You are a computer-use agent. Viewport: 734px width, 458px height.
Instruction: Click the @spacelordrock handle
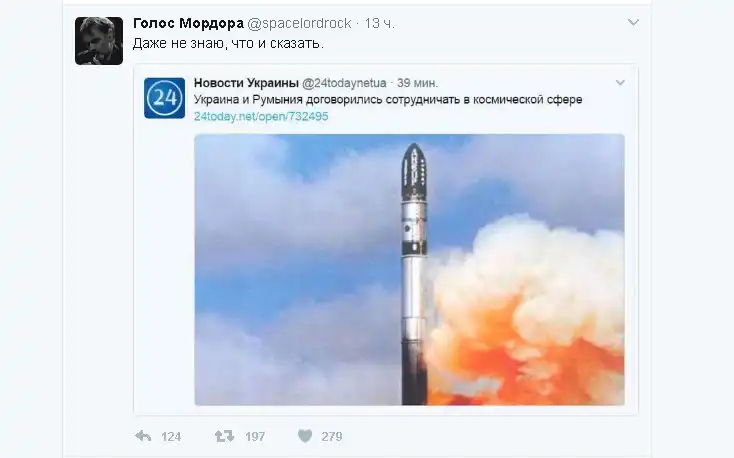(x=299, y=23)
